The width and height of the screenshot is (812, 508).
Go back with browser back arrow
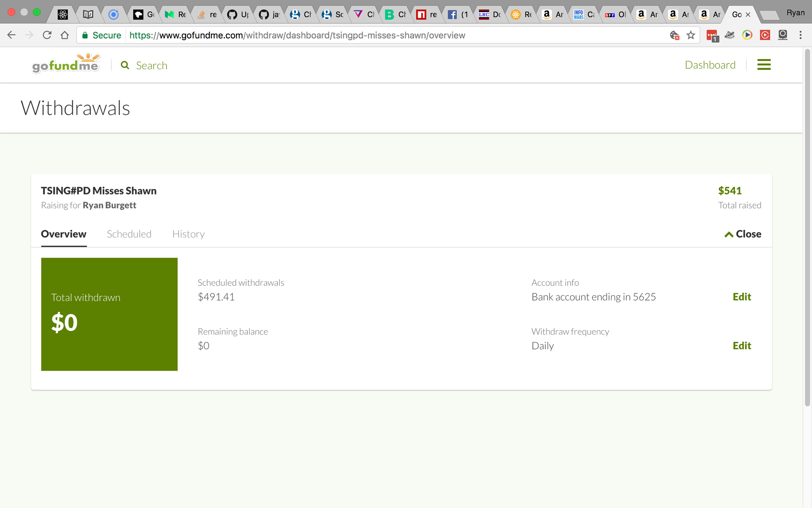point(11,35)
